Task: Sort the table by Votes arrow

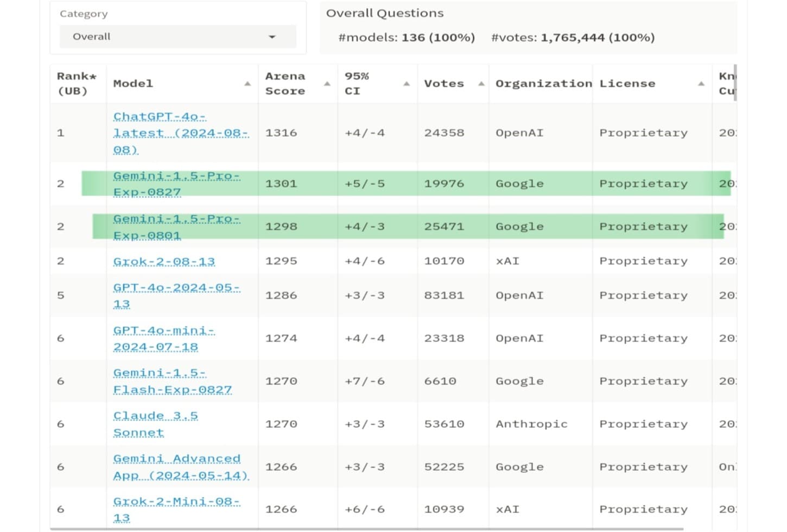Action: pyautogui.click(x=481, y=84)
